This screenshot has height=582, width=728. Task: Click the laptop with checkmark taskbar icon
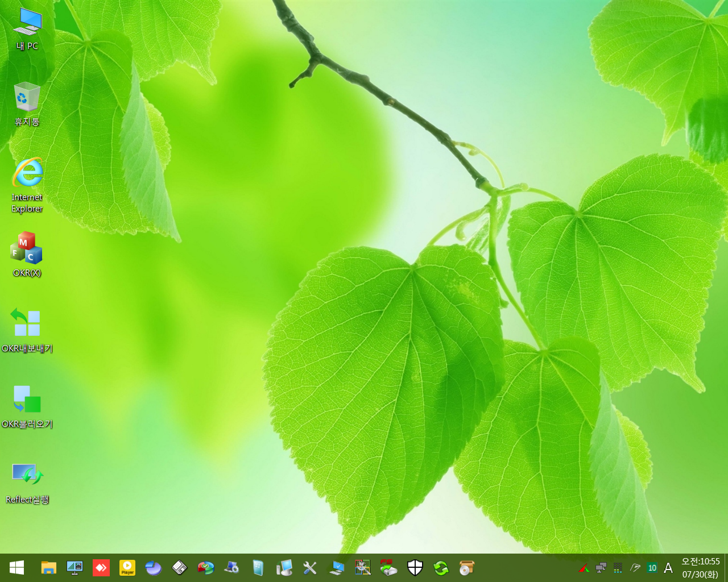[337, 568]
